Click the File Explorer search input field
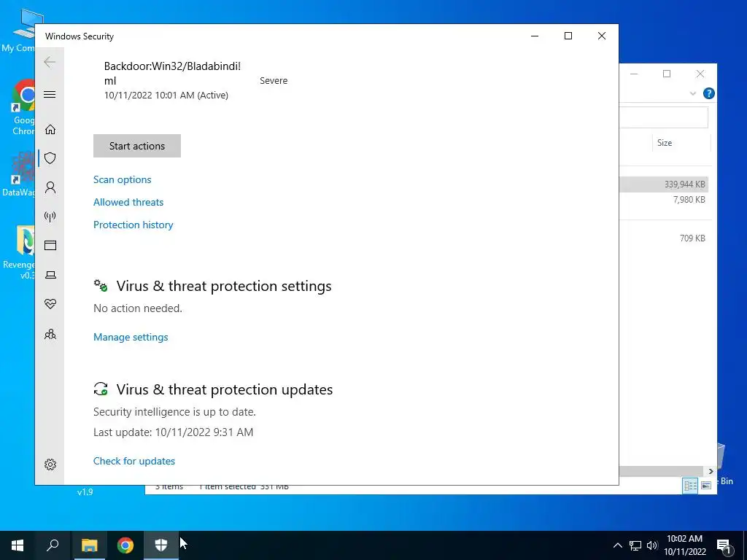The image size is (747, 560). (664, 117)
